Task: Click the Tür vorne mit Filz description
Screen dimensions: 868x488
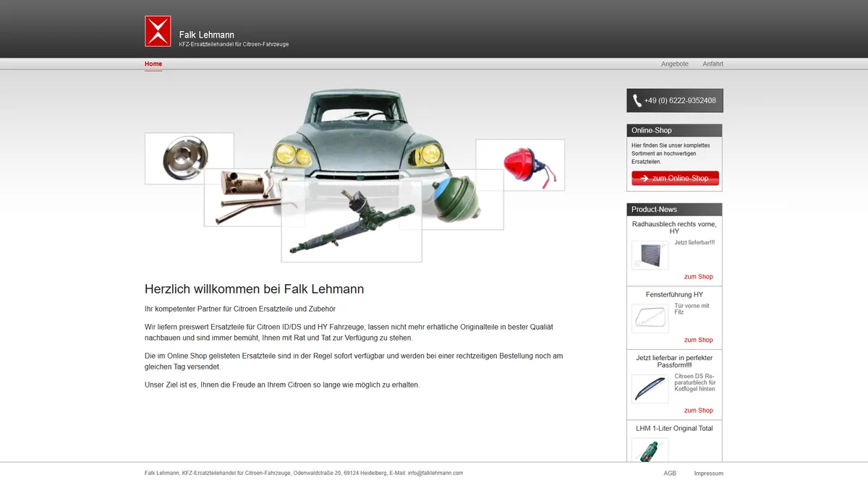Action: pyautogui.click(x=692, y=309)
